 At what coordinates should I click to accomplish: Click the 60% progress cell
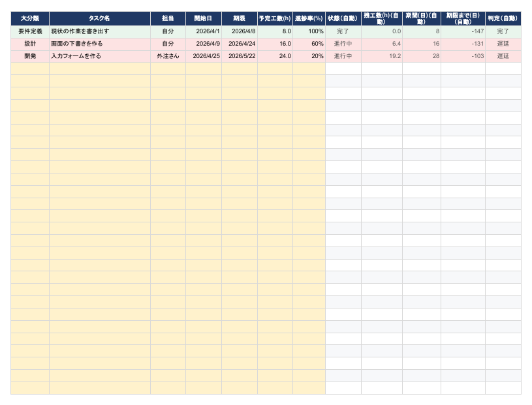[309, 44]
